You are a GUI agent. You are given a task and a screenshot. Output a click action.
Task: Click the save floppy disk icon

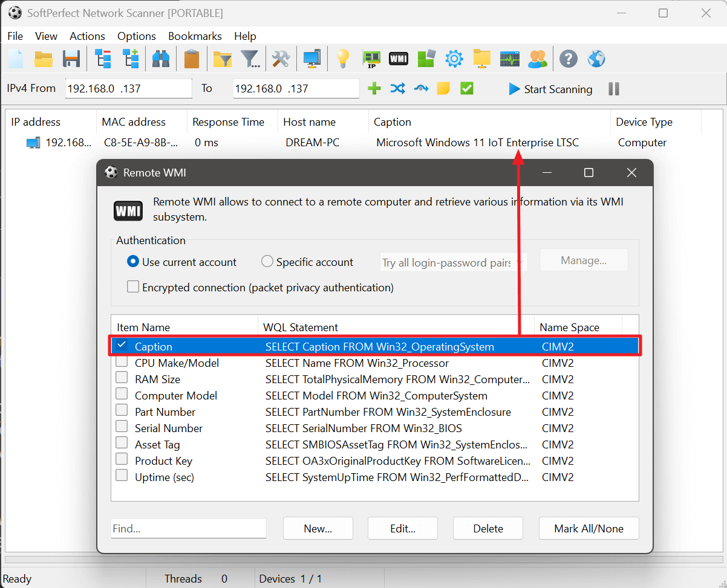click(x=71, y=59)
